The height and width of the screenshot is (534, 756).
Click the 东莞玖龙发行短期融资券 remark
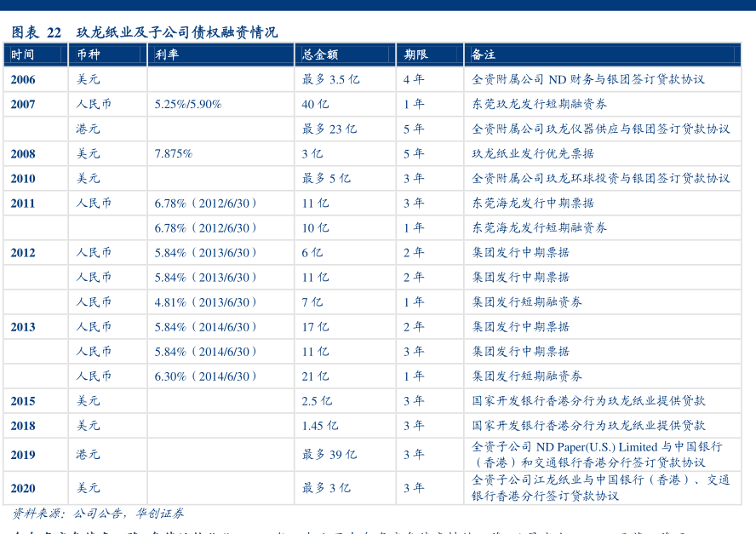540,104
